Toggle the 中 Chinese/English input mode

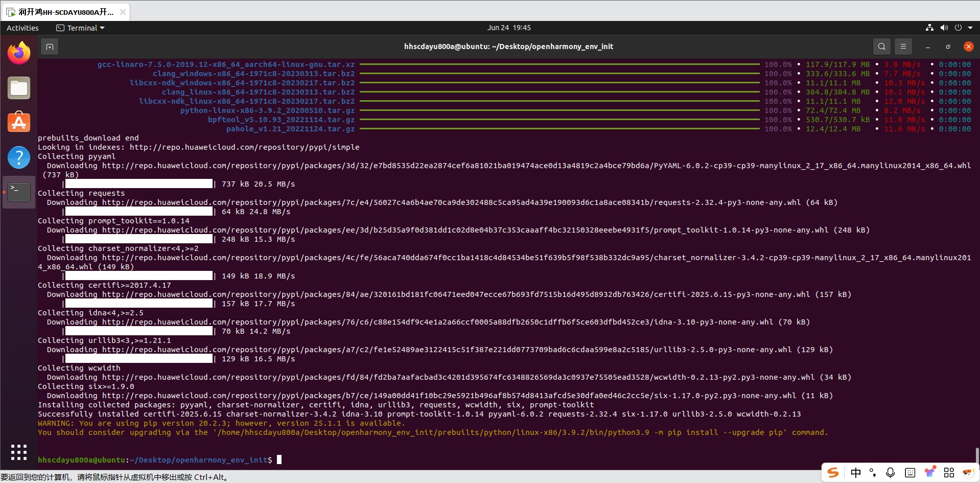coord(856,473)
